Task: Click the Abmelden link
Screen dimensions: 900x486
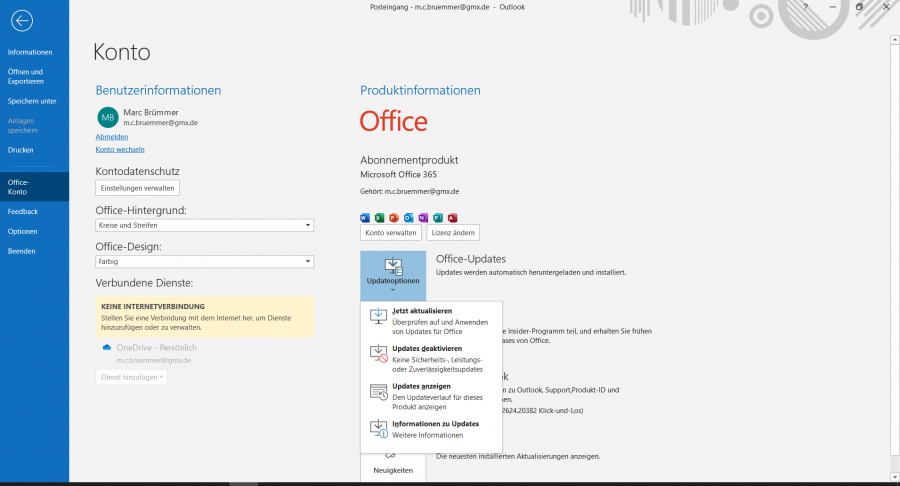Action: click(112, 136)
